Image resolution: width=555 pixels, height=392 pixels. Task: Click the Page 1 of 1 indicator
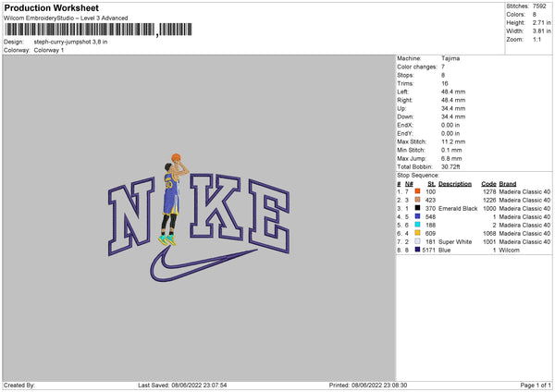536,386
